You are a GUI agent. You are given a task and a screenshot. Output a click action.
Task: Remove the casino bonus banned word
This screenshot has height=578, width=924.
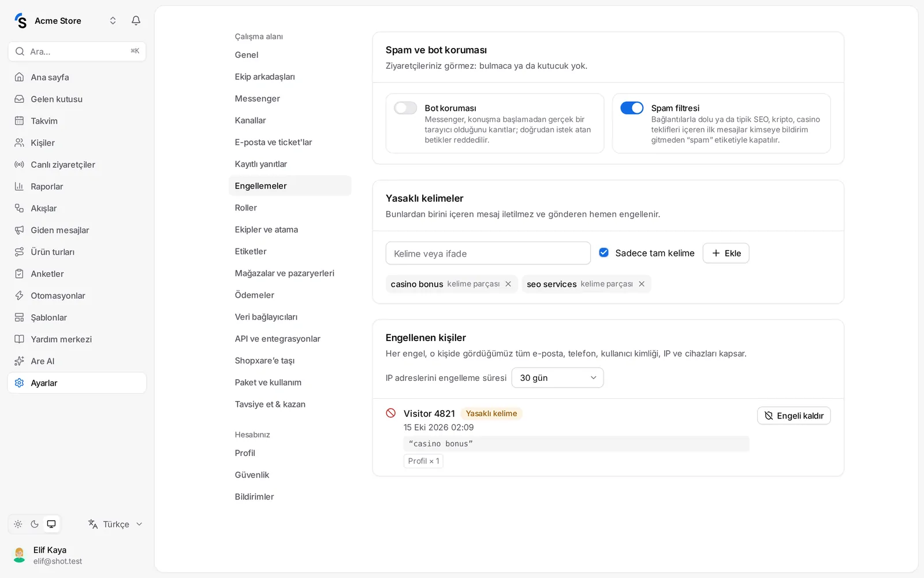(x=508, y=284)
